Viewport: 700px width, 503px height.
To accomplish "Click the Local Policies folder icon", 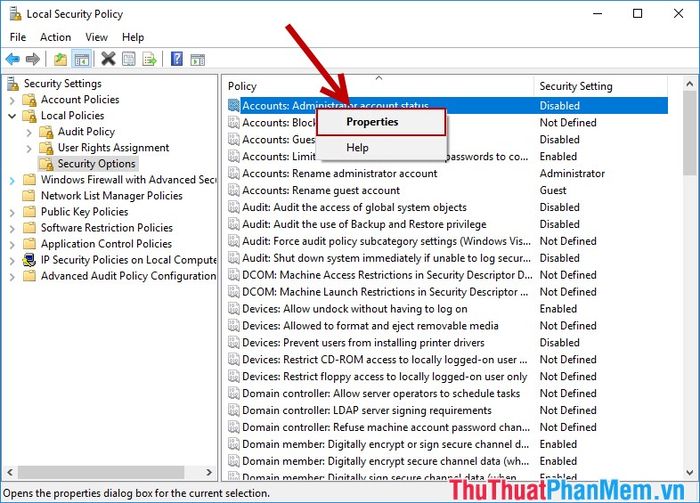I will click(29, 116).
